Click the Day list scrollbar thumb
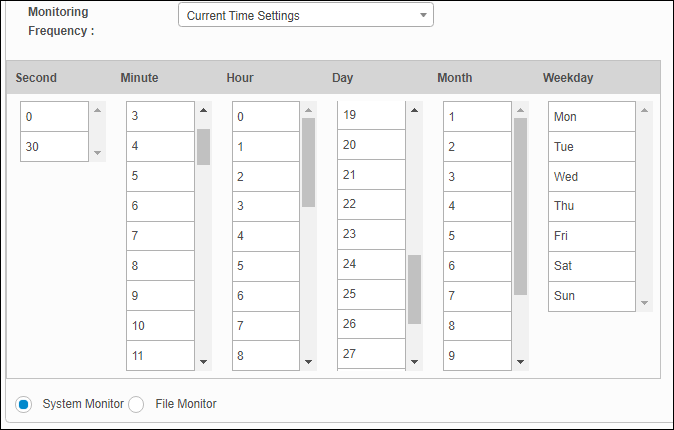 pos(414,289)
